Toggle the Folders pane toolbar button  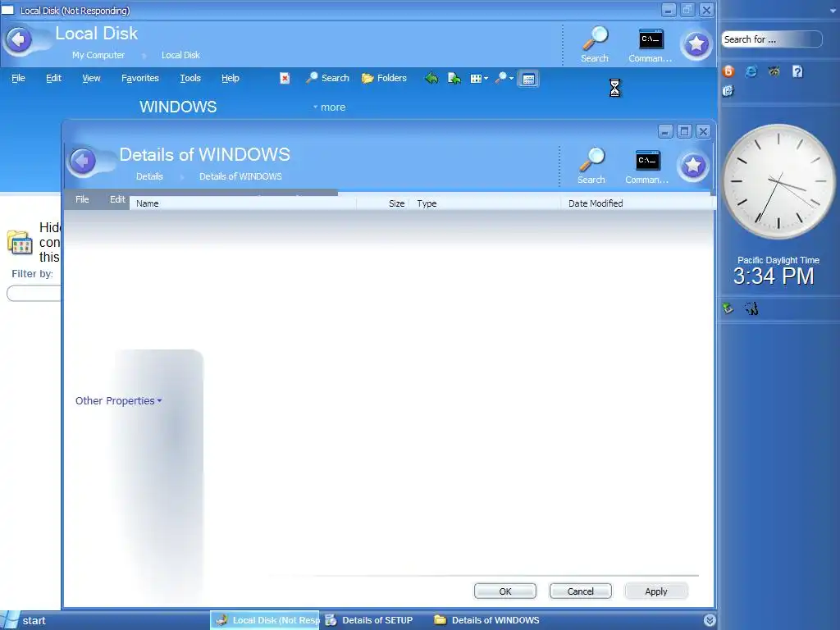click(x=384, y=78)
